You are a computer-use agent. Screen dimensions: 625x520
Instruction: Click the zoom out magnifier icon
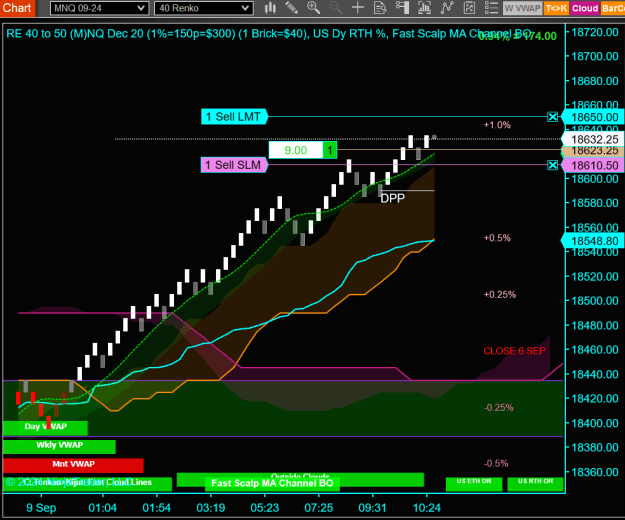click(336, 8)
